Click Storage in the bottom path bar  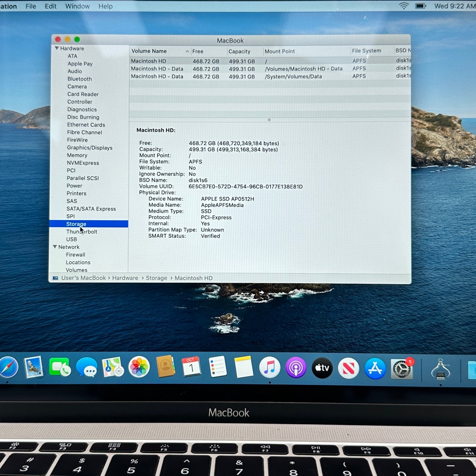pos(156,278)
